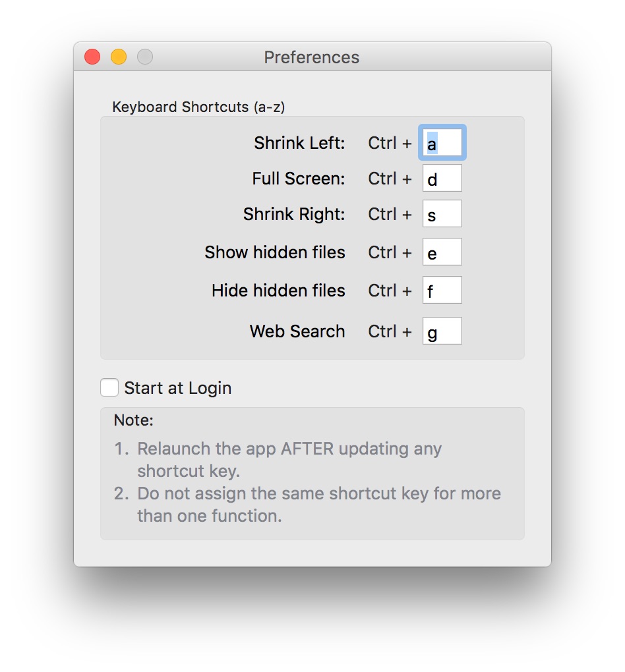Click the "Full Screen:" label
The height and width of the screenshot is (672, 625).
click(x=299, y=179)
